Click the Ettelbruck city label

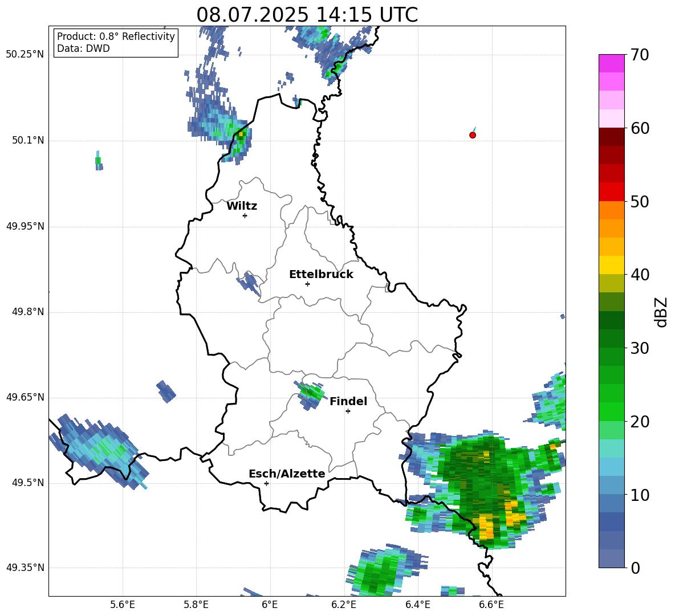pyautogui.click(x=321, y=275)
